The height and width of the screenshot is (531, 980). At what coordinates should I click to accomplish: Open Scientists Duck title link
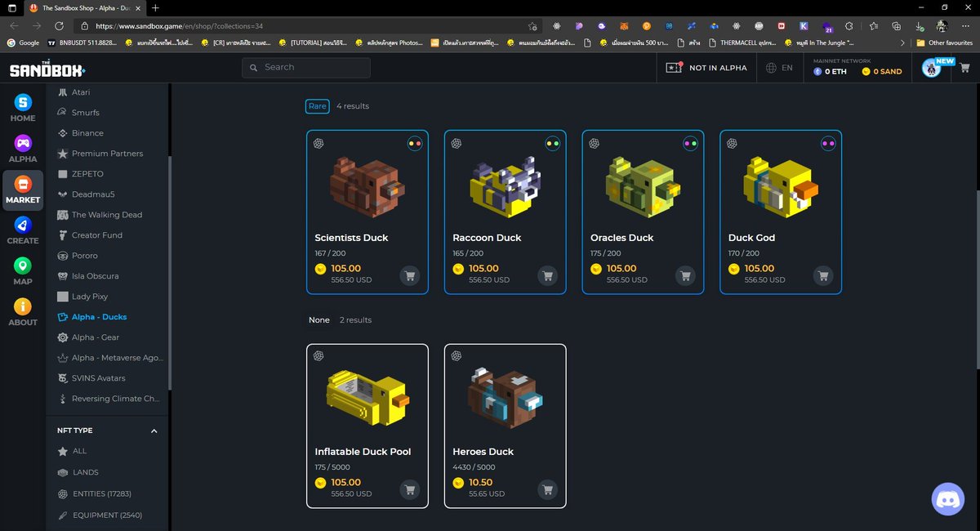[x=351, y=238]
